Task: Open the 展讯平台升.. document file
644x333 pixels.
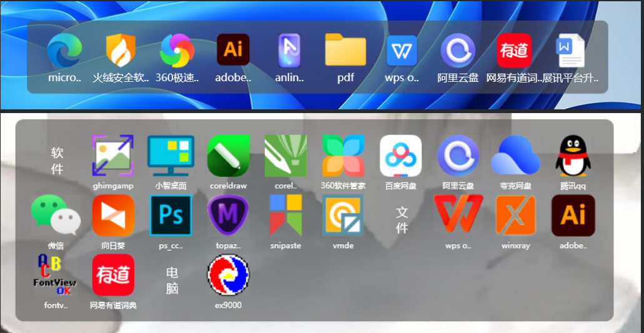Action: 570,51
